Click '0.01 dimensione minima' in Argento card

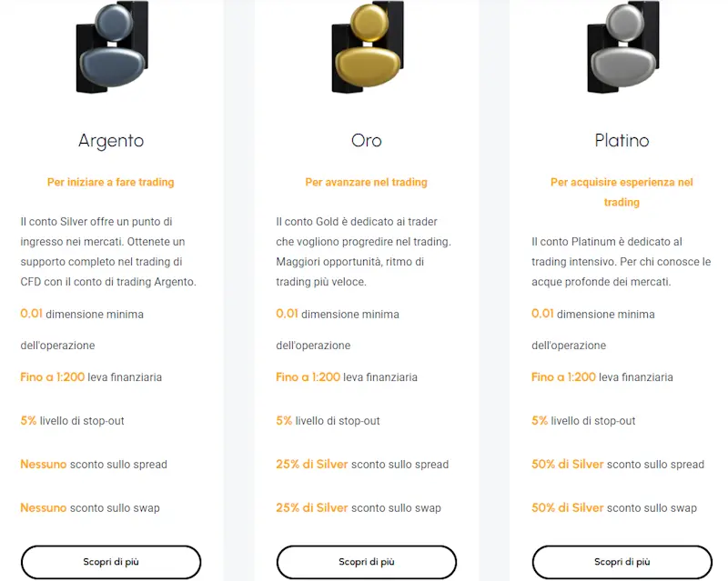point(82,314)
